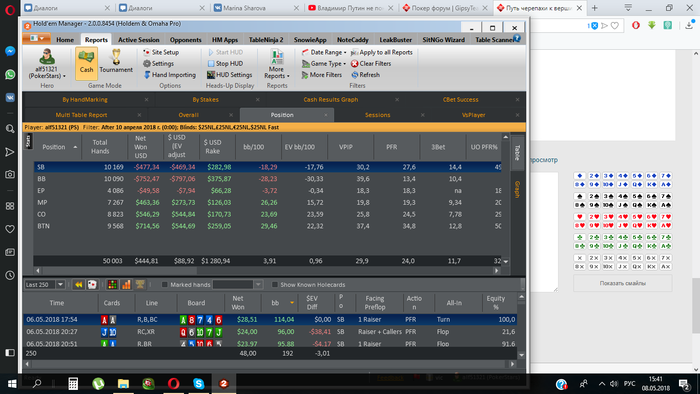Image resolution: width=700 pixels, height=394 pixels.
Task: Switch to Active Session tab
Action: [x=138, y=40]
